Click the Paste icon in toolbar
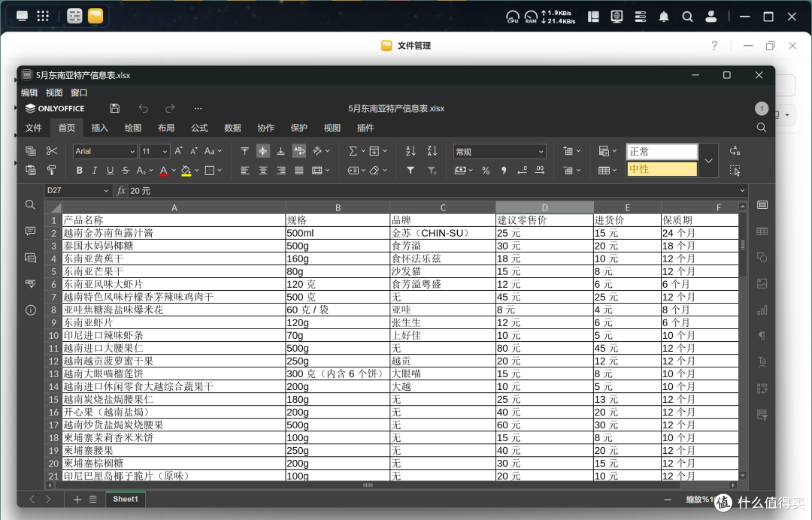This screenshot has width=812, height=520. pyautogui.click(x=31, y=171)
